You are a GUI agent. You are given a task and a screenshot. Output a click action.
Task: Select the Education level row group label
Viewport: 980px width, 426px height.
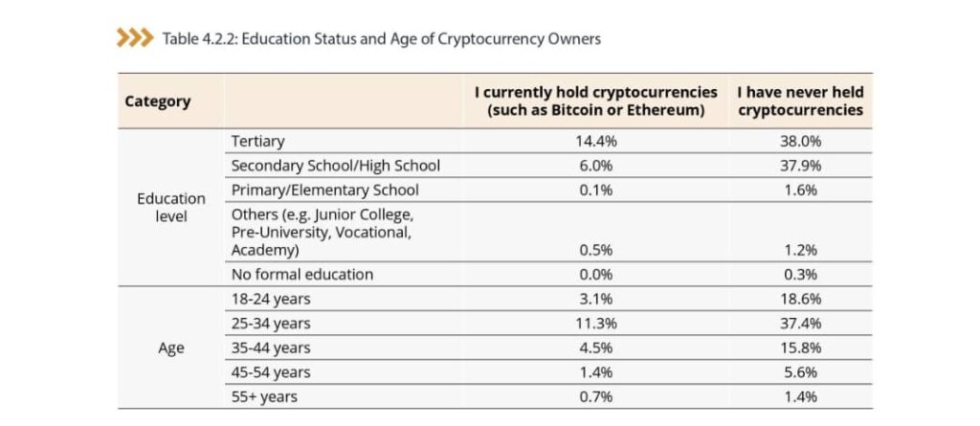(171, 207)
